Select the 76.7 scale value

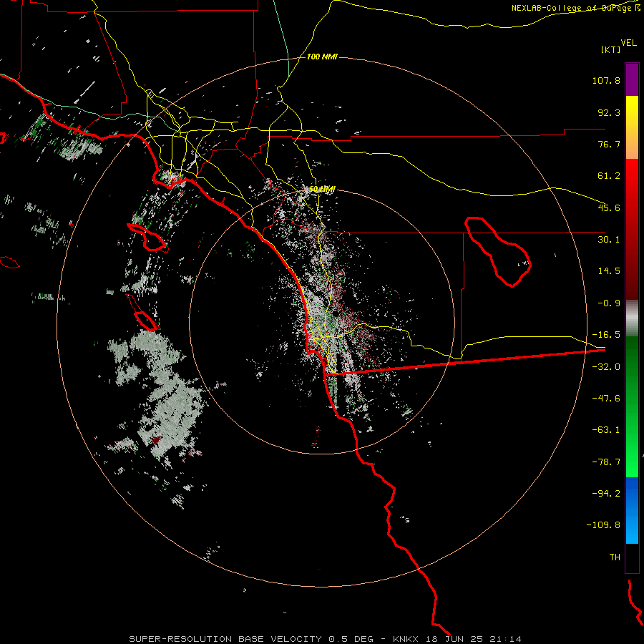pyautogui.click(x=609, y=144)
